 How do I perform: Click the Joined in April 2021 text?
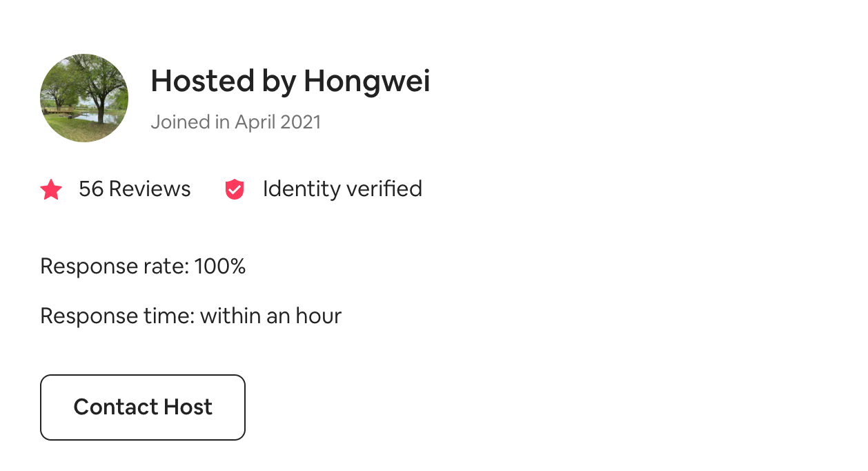tap(236, 122)
